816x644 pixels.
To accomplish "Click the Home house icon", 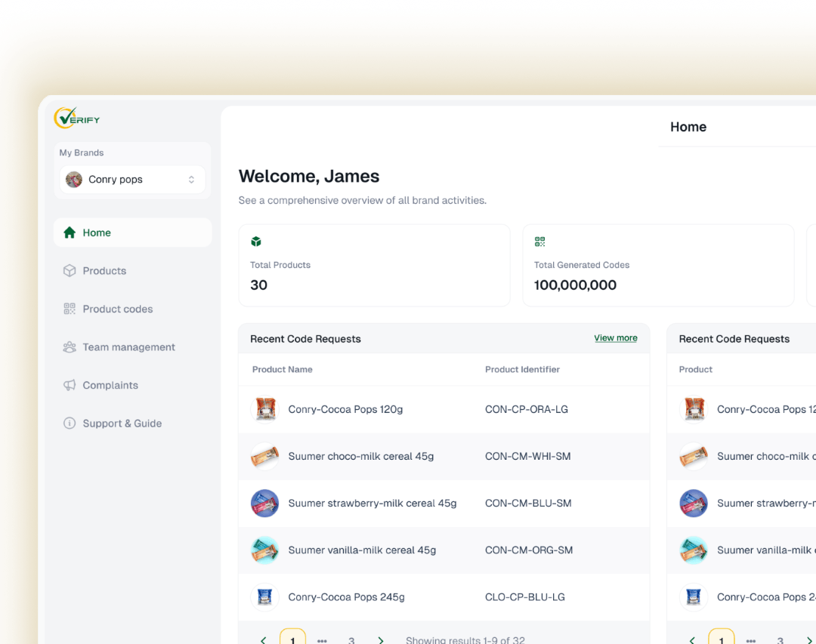I will click(70, 233).
